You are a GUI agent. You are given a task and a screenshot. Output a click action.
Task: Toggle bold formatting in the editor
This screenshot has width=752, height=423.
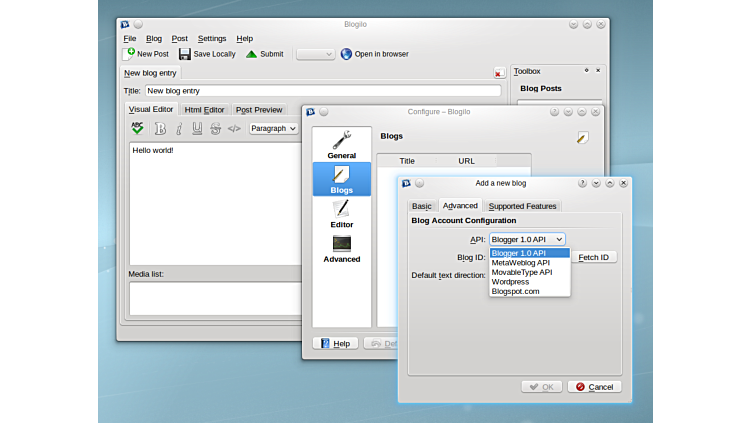pyautogui.click(x=160, y=128)
